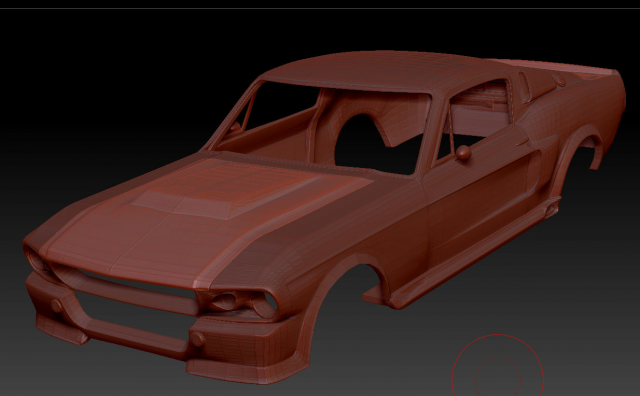Click the round fog light near brush cursor side
This screenshot has height=396, width=640.
tap(198, 339)
